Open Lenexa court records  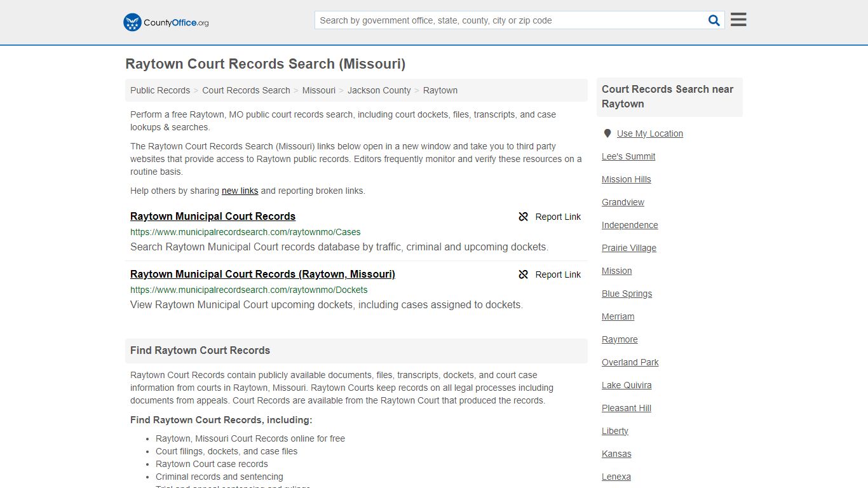[616, 477]
